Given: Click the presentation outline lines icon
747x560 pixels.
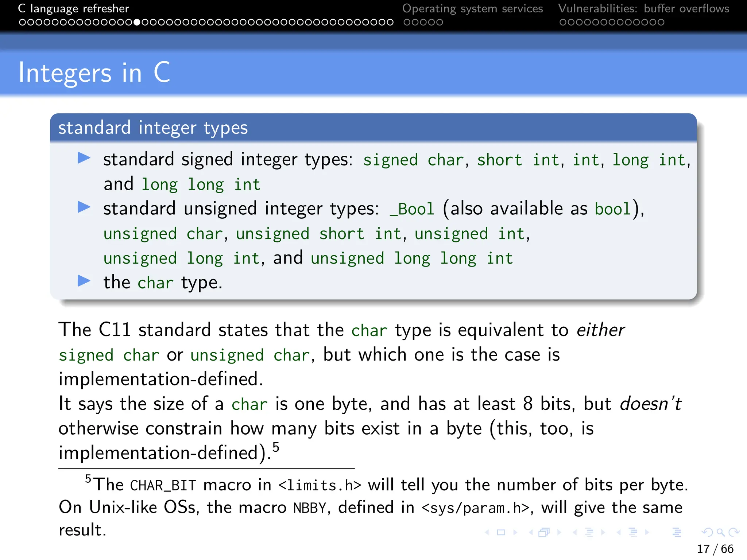Looking at the screenshot, I should 677,533.
